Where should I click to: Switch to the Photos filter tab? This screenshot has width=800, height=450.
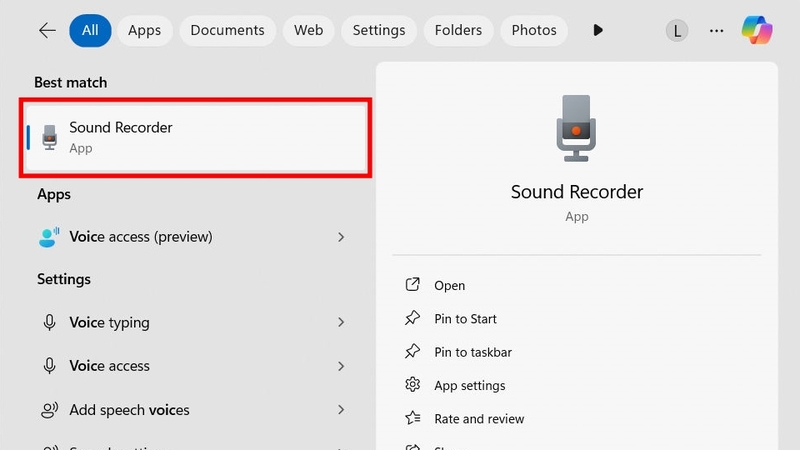(534, 31)
